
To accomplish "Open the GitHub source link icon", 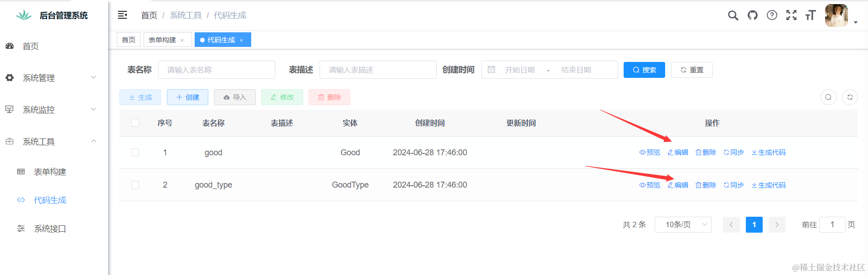I will click(x=753, y=15).
